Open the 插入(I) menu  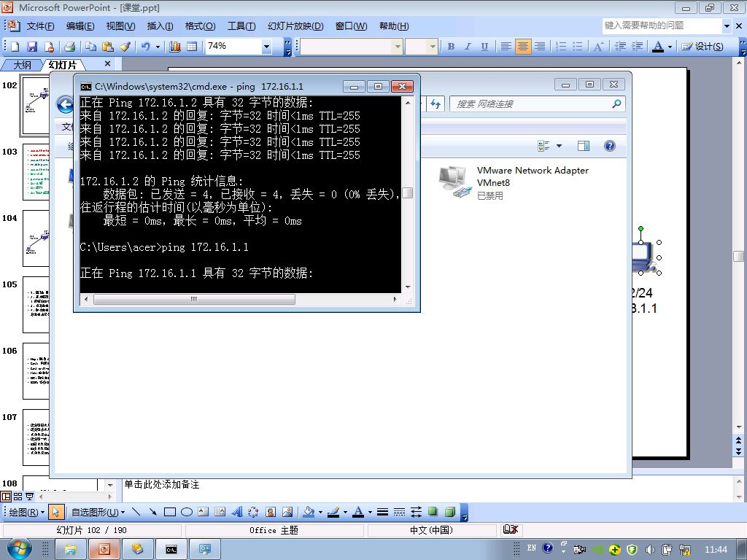(x=160, y=26)
